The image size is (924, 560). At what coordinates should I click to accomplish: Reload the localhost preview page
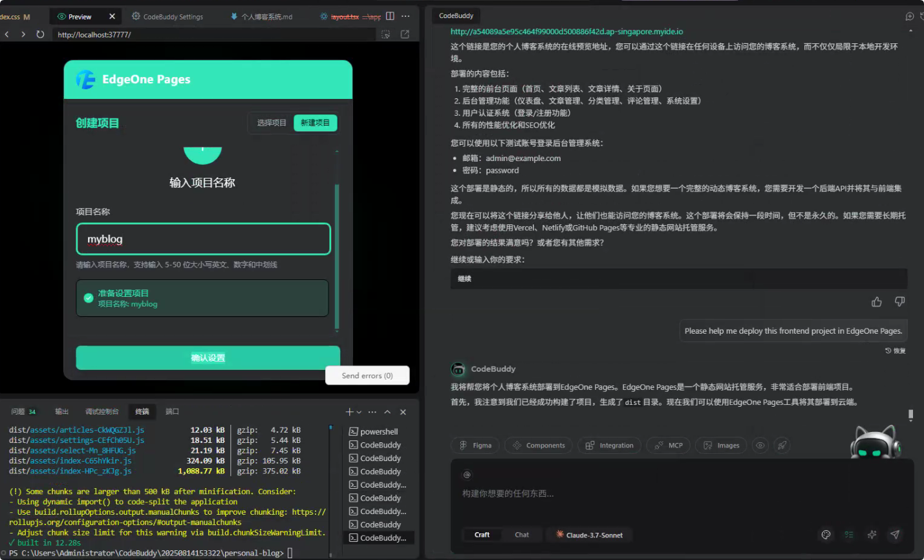(x=40, y=34)
